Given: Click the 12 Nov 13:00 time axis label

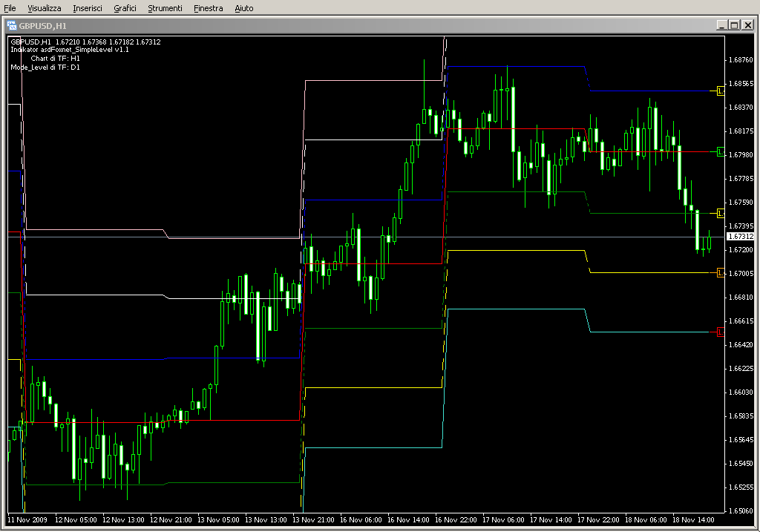Looking at the screenshot, I should (x=123, y=520).
